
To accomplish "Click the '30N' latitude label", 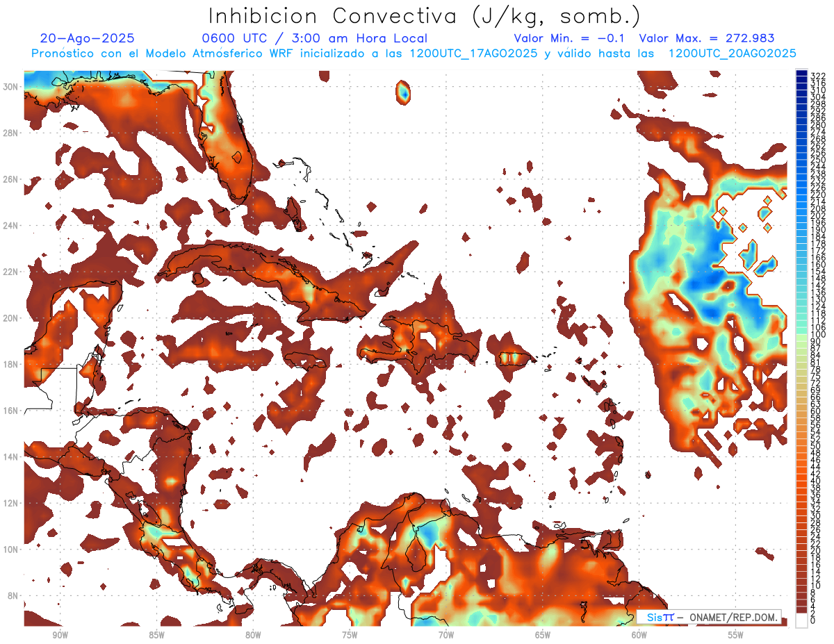I will coord(10,86).
